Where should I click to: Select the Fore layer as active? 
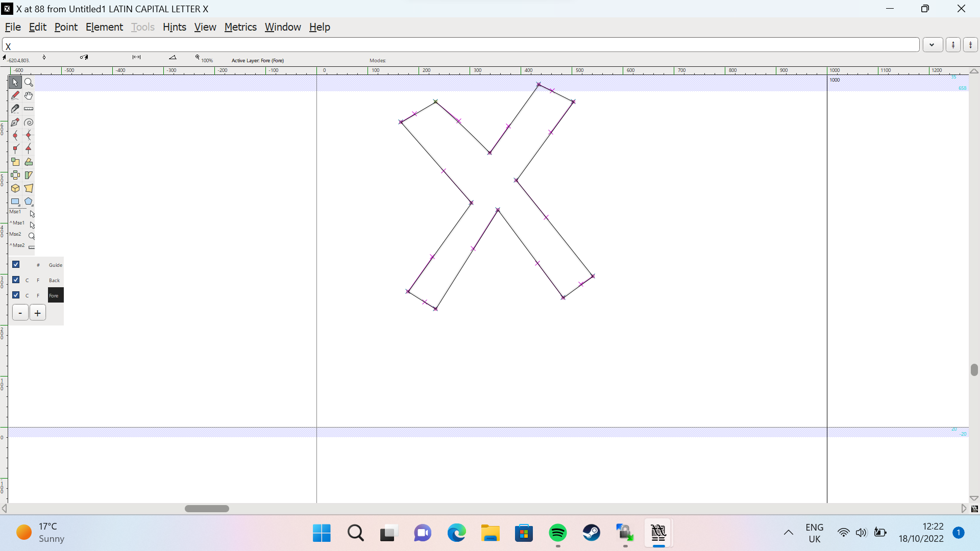[56, 295]
